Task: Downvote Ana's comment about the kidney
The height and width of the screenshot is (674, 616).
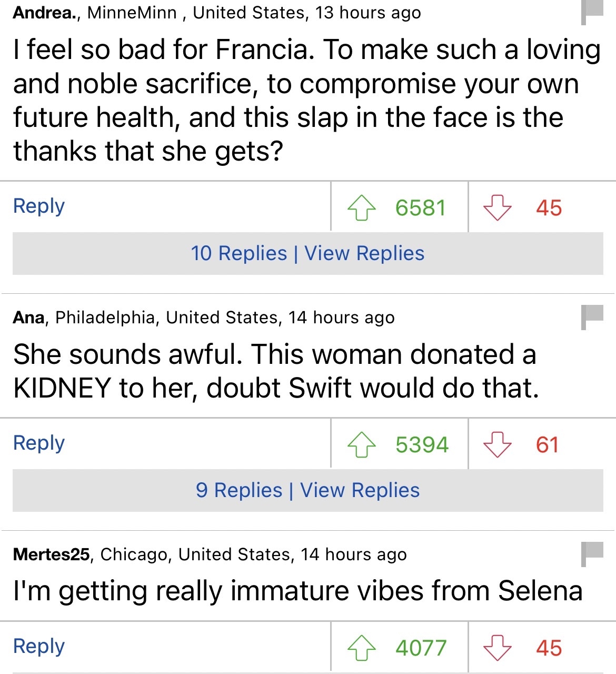Action: coord(497,444)
